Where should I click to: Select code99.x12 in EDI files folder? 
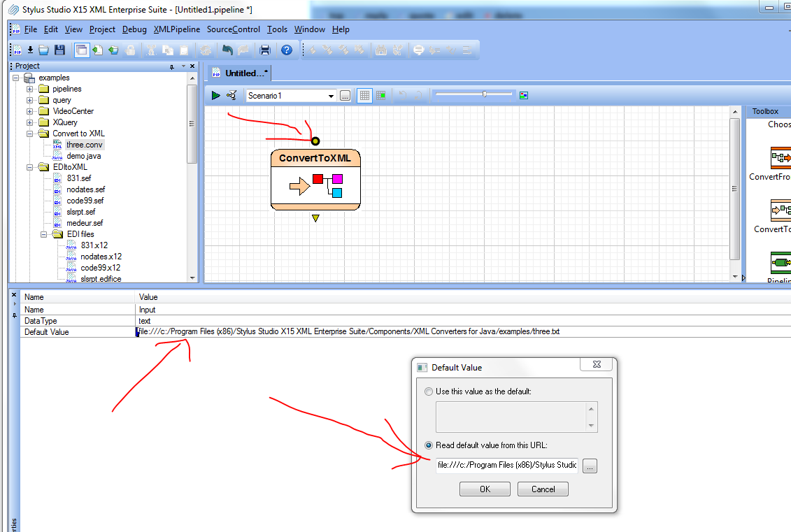101,268
